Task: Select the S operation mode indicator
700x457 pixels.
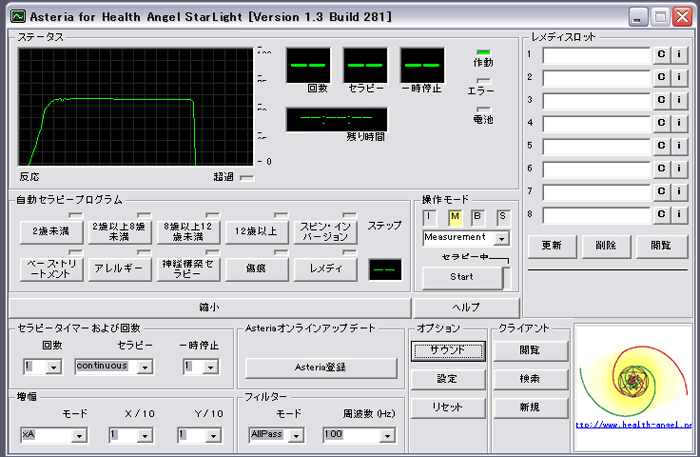Action: (x=501, y=217)
